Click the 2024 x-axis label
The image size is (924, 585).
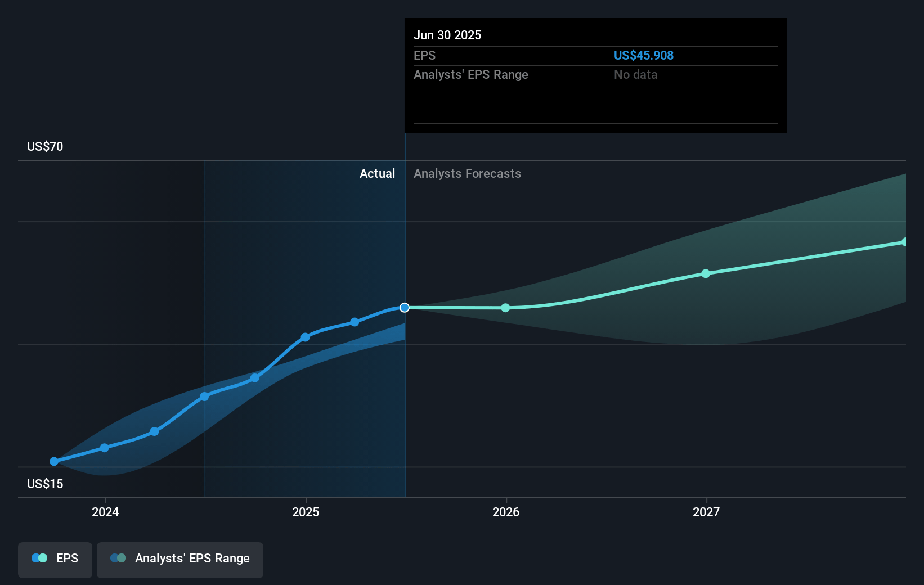(x=105, y=512)
